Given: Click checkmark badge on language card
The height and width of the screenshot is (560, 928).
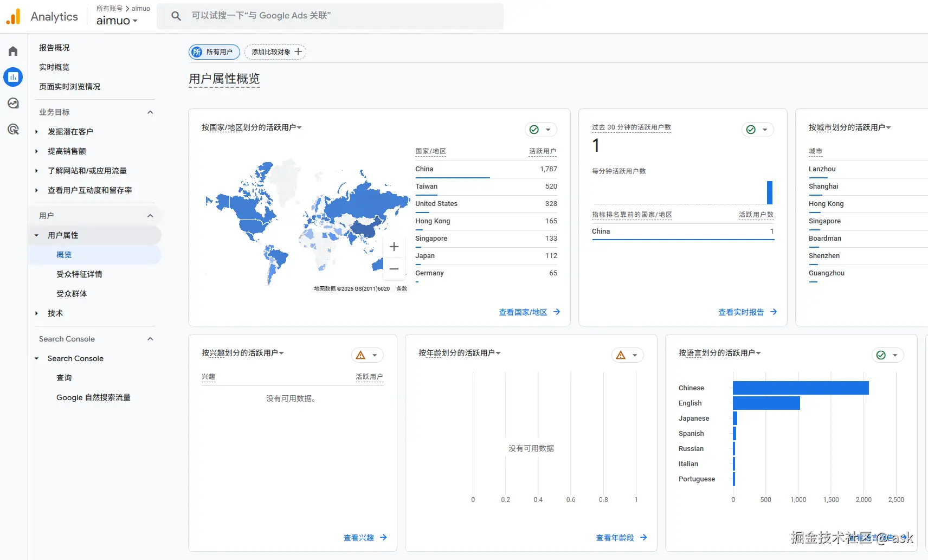Looking at the screenshot, I should point(881,355).
